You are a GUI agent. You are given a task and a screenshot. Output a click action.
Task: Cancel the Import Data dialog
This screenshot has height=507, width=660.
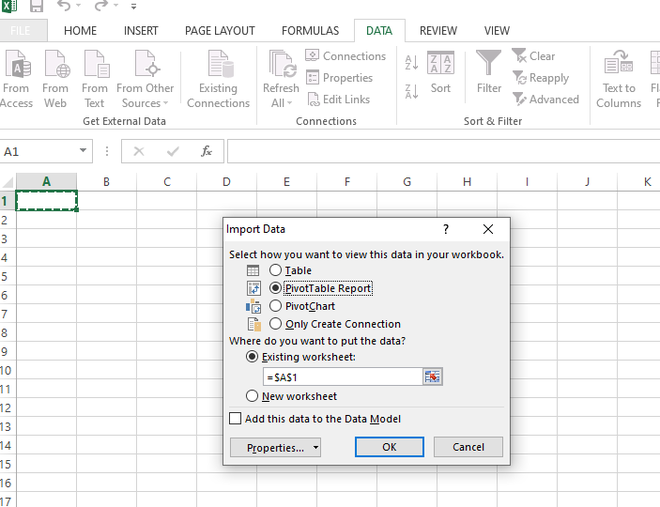468,447
